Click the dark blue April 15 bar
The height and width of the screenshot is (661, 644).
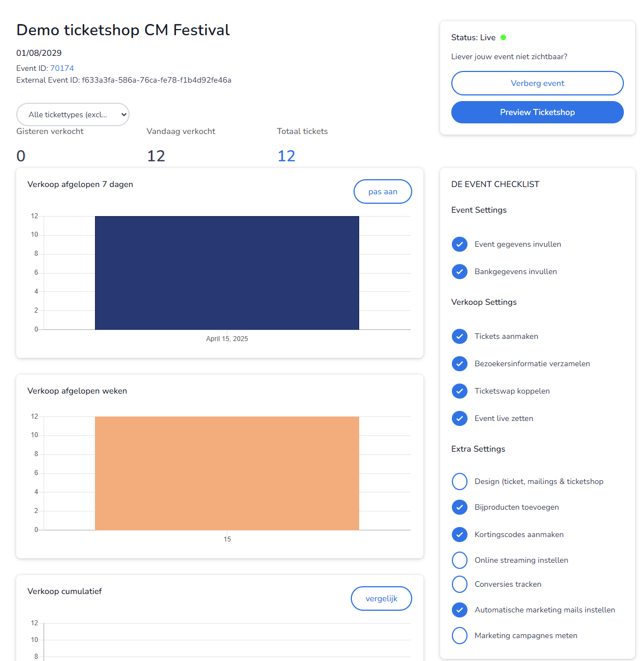tap(227, 273)
